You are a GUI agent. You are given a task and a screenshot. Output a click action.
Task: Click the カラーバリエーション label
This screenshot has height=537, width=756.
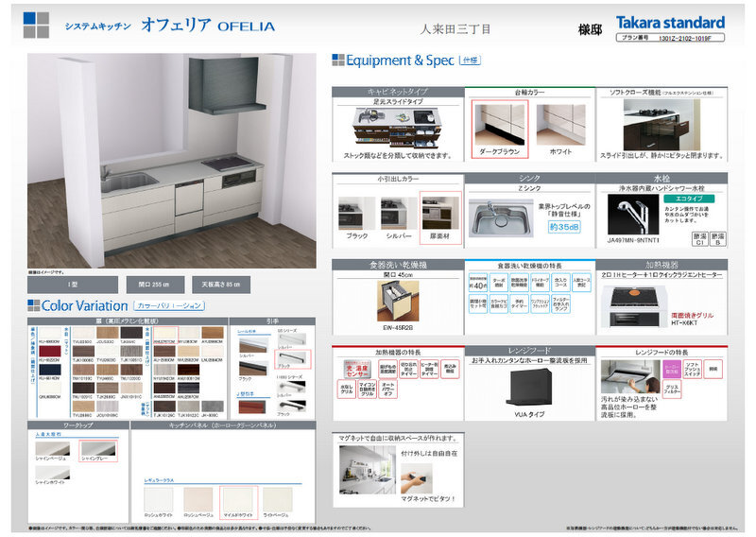[x=169, y=305]
